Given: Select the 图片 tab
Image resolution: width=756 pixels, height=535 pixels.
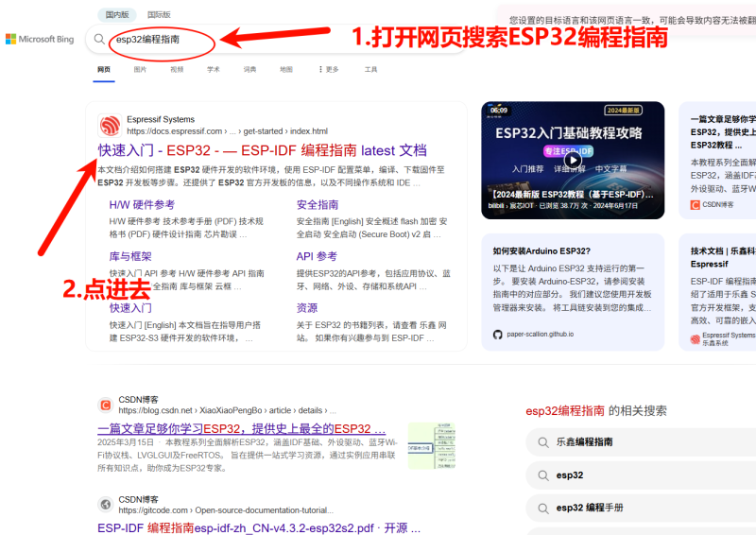Looking at the screenshot, I should tap(140, 69).
